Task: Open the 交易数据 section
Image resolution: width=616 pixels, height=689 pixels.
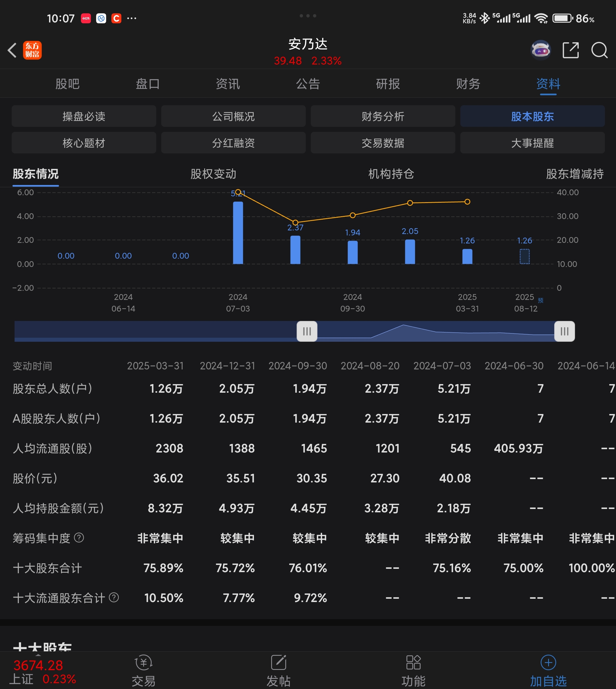Action: pos(383,143)
